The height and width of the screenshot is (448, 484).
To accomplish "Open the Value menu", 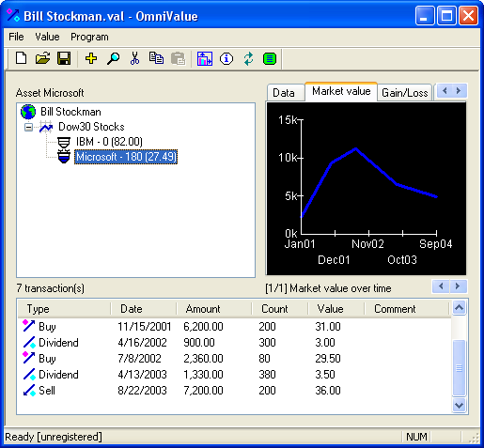I will pyautogui.click(x=47, y=37).
